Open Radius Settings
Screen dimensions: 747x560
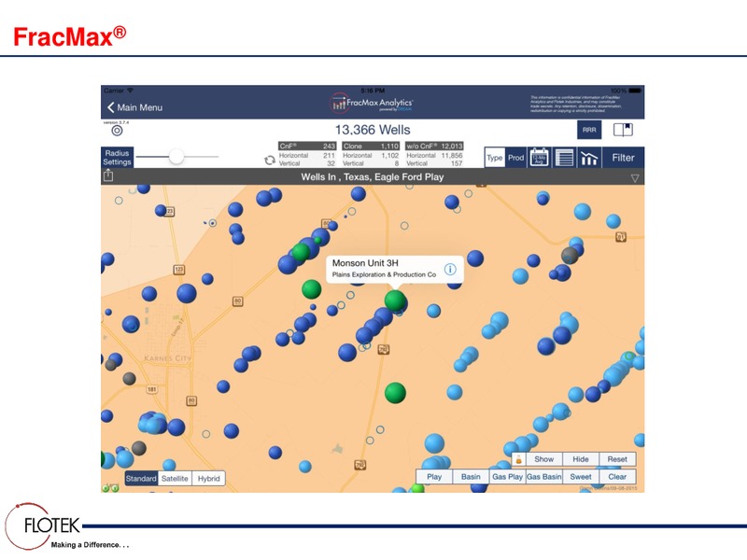pos(118,158)
